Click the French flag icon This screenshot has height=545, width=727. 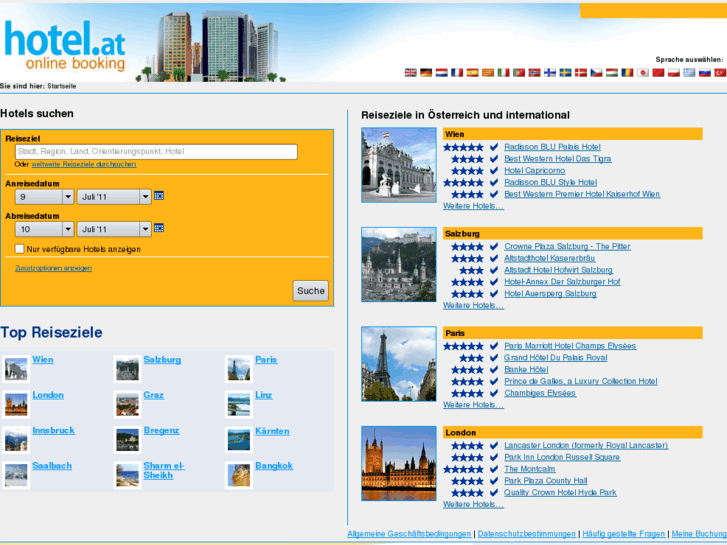(457, 73)
